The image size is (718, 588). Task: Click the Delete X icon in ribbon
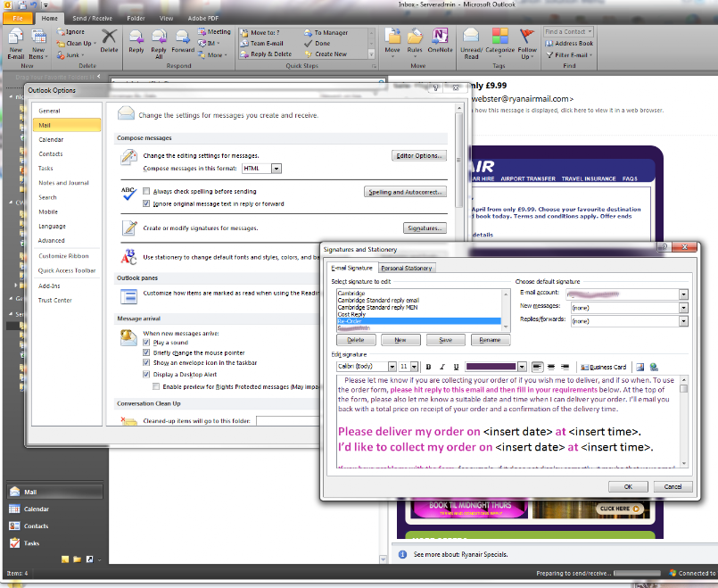(x=109, y=41)
